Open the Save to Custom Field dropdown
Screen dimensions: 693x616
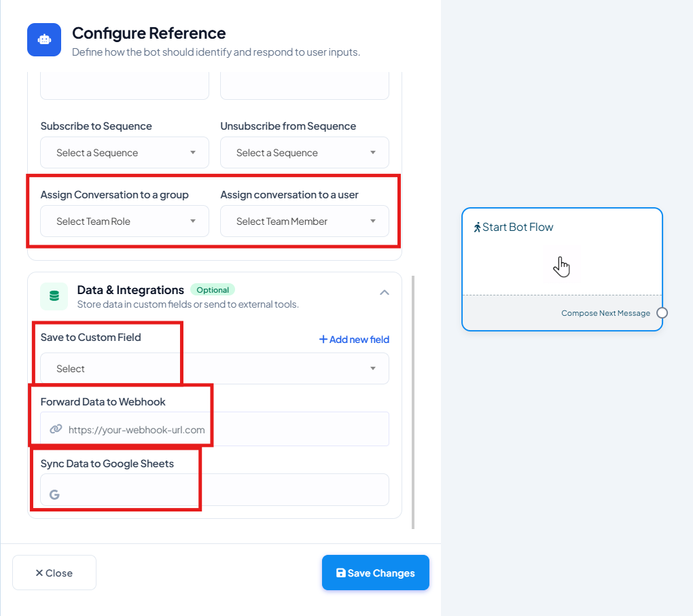coord(215,368)
